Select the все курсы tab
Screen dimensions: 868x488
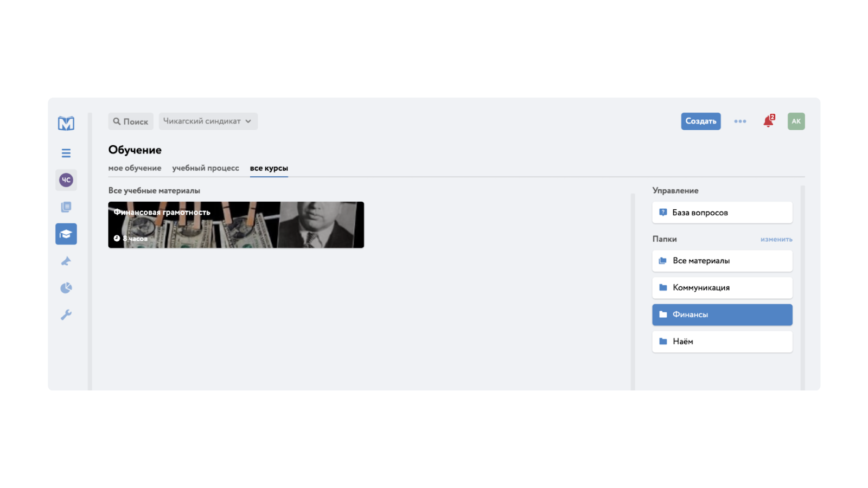tap(269, 168)
